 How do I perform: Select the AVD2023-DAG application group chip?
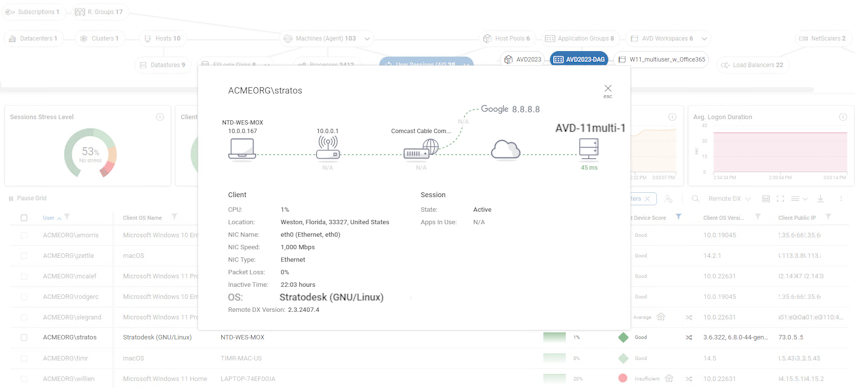point(579,59)
